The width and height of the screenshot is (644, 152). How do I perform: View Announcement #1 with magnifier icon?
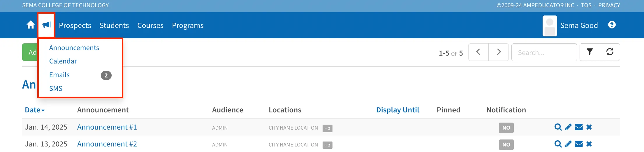pos(558,127)
